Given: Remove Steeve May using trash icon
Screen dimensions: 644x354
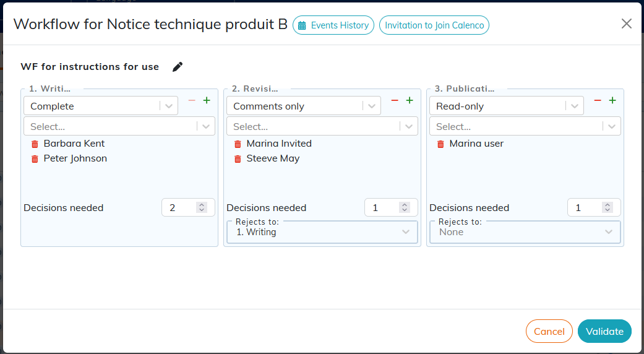Looking at the screenshot, I should tap(238, 159).
